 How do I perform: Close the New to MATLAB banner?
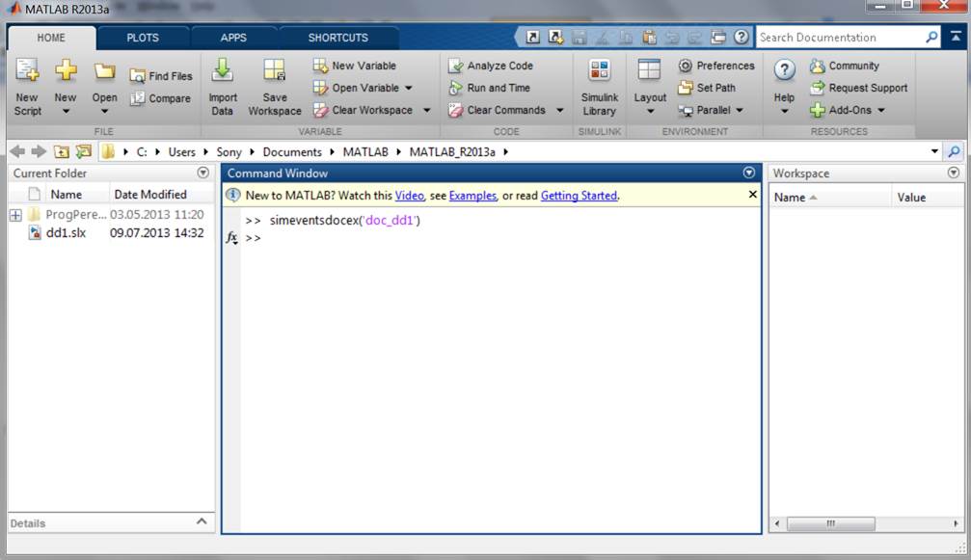click(752, 195)
